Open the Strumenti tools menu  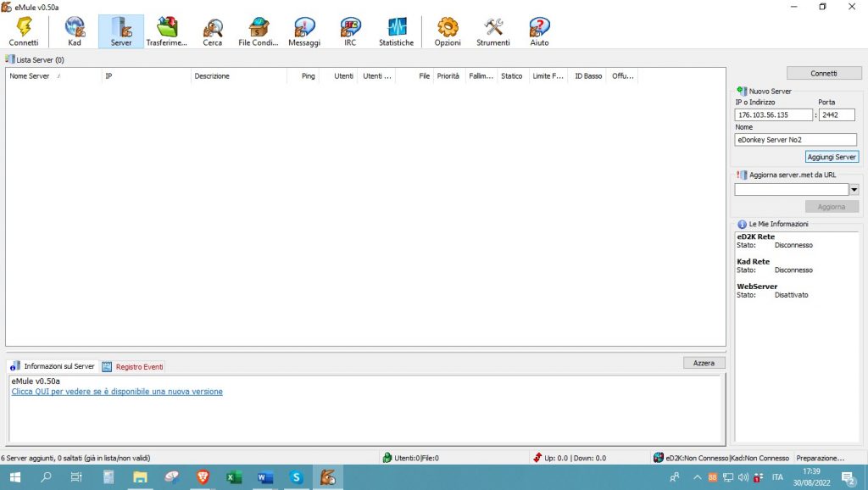(x=493, y=31)
